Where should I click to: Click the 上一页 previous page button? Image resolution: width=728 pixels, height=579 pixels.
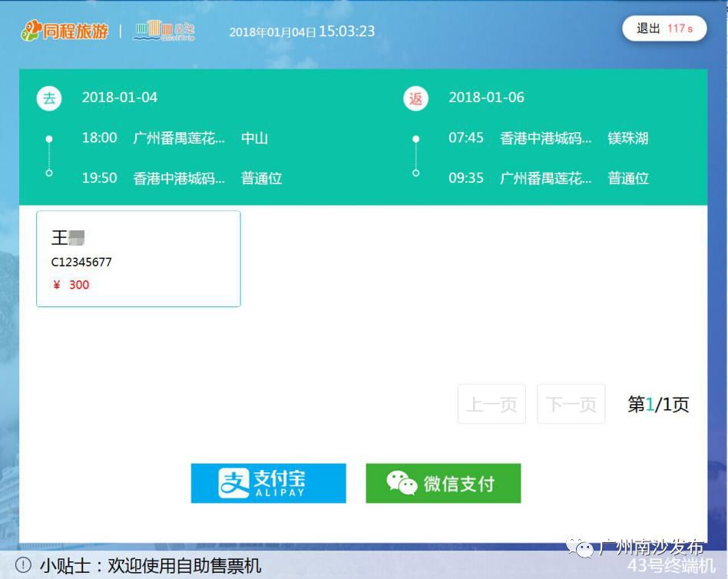(491, 404)
